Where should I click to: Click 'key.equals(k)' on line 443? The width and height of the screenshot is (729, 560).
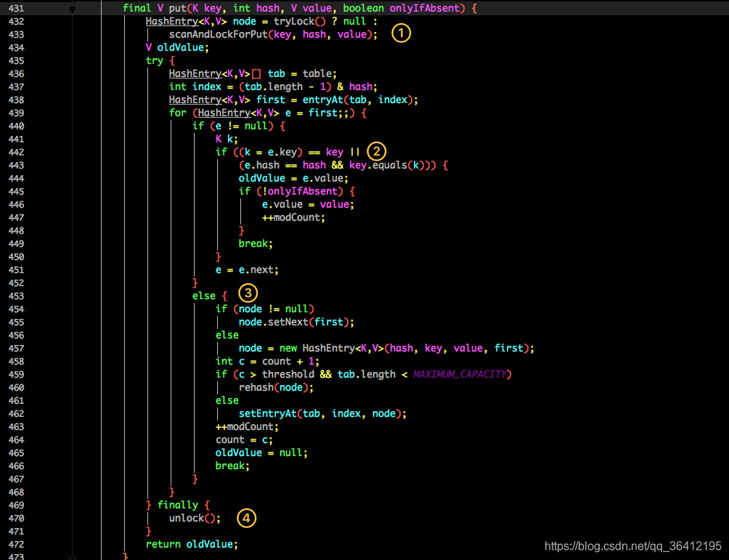384,165
